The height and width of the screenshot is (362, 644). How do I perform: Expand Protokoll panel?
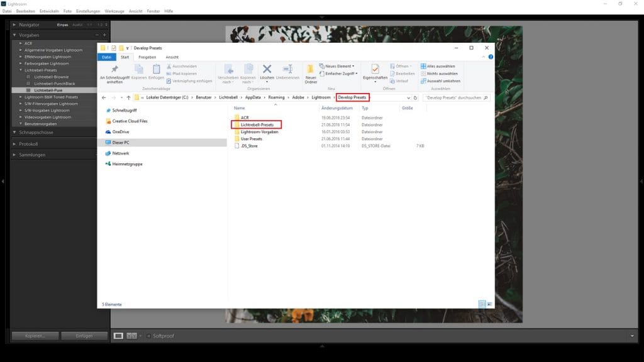click(14, 144)
